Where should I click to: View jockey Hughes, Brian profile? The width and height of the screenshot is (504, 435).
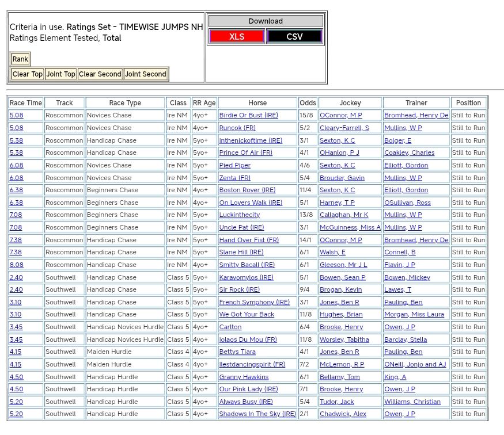(341, 315)
